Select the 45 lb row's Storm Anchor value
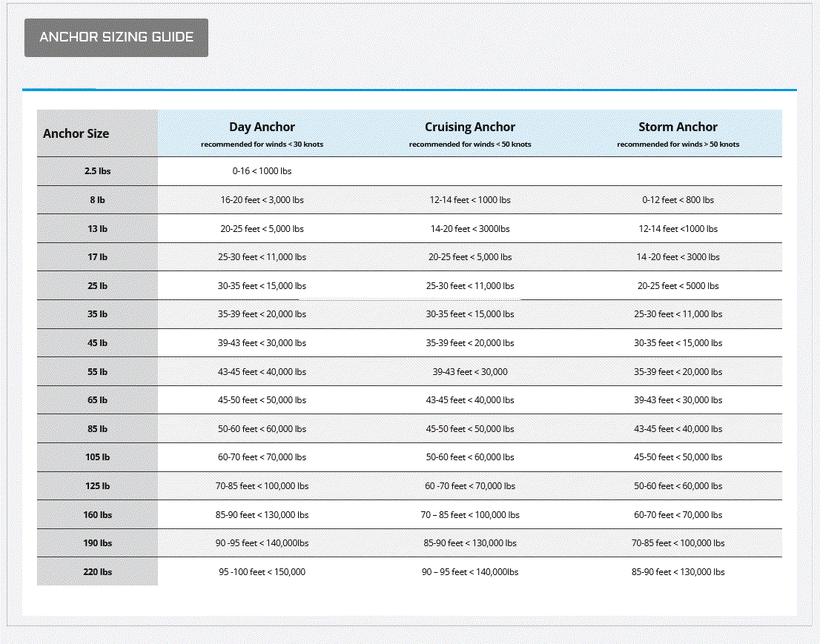 [678, 343]
